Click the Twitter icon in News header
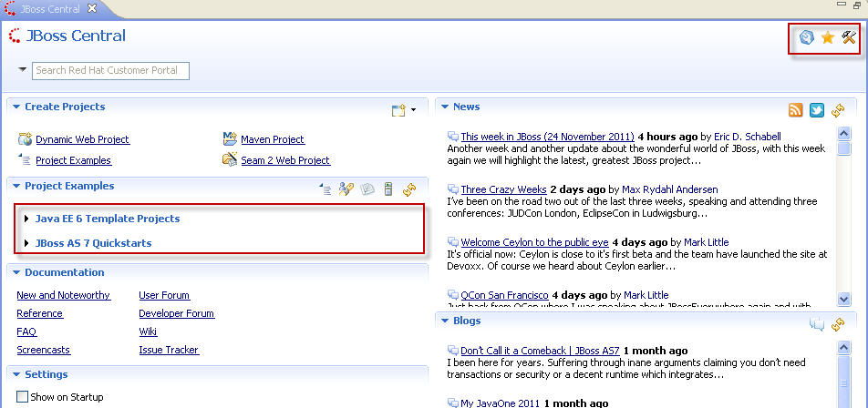The image size is (868, 408). tap(817, 110)
